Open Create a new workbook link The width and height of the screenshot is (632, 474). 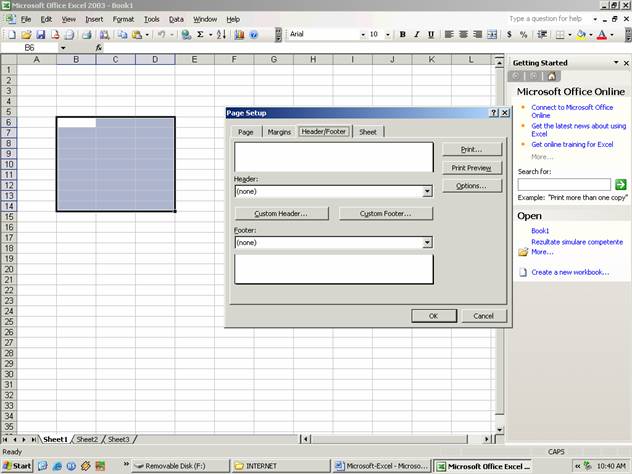570,272
